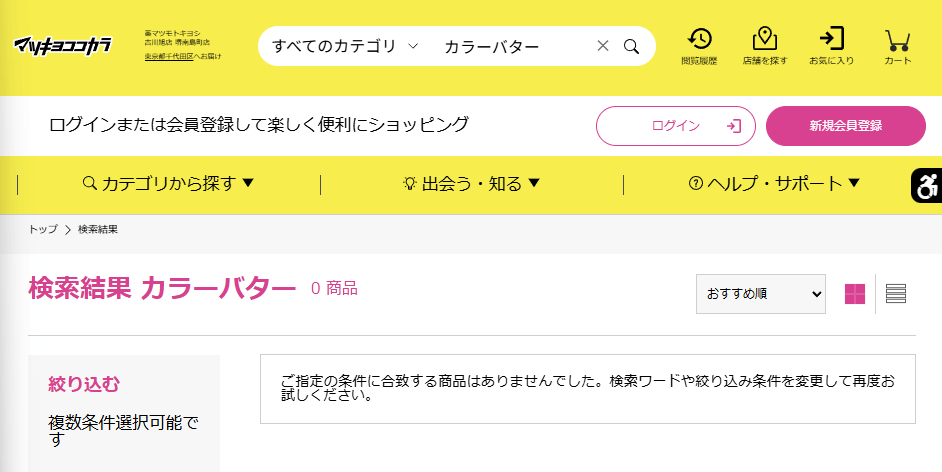Open the おすすめ順 sort dropdown
Viewport: 942px width, 472px height.
[761, 294]
